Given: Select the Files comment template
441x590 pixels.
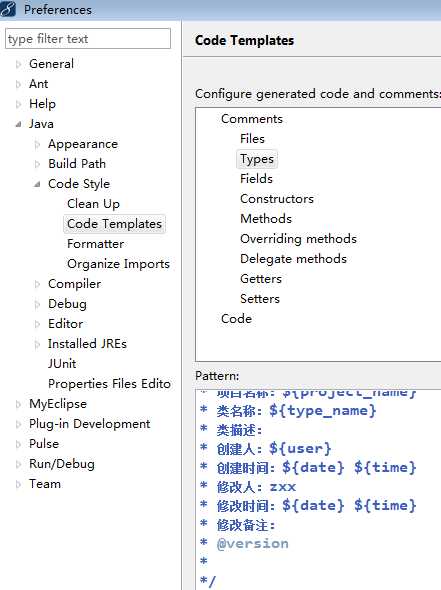Looking at the screenshot, I should click(252, 138).
